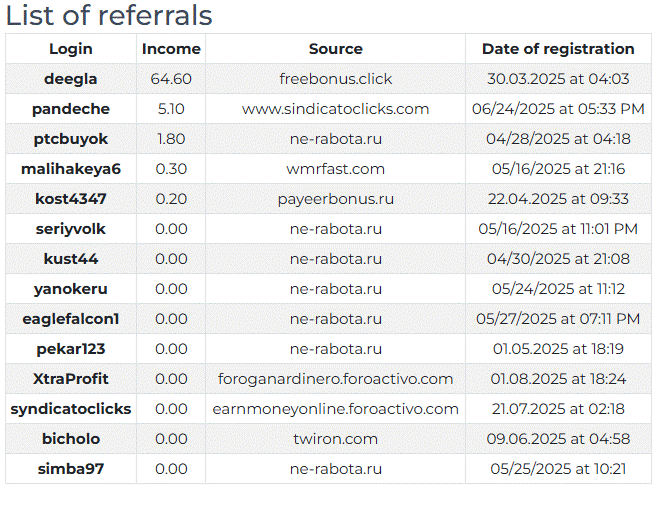Image resolution: width=661 pixels, height=507 pixels.
Task: Open the pandeche referral login
Action: click(x=71, y=109)
